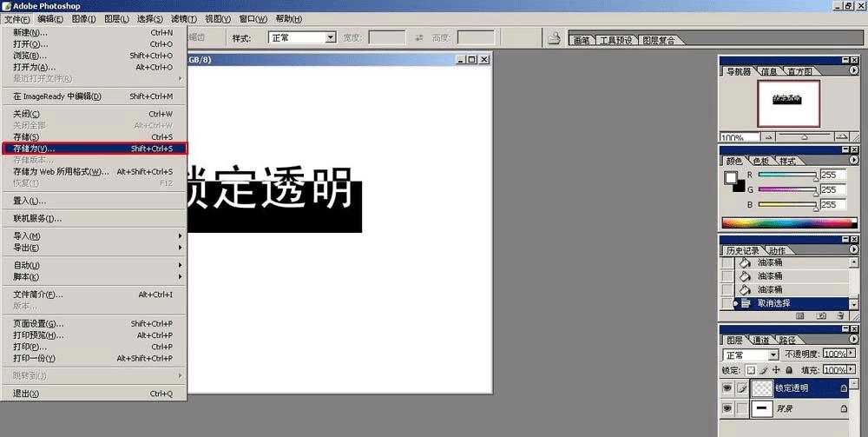Toggle the lock position move icon

tap(776, 370)
